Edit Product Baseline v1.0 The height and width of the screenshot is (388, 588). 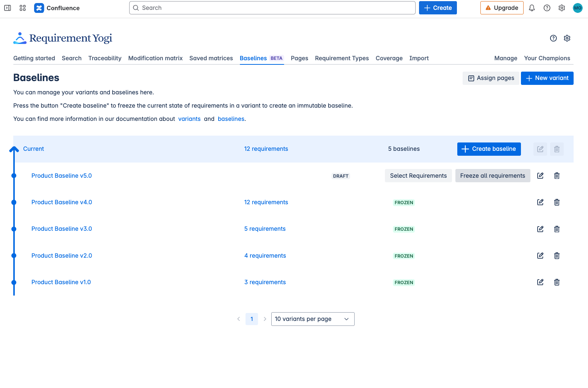pos(541,282)
